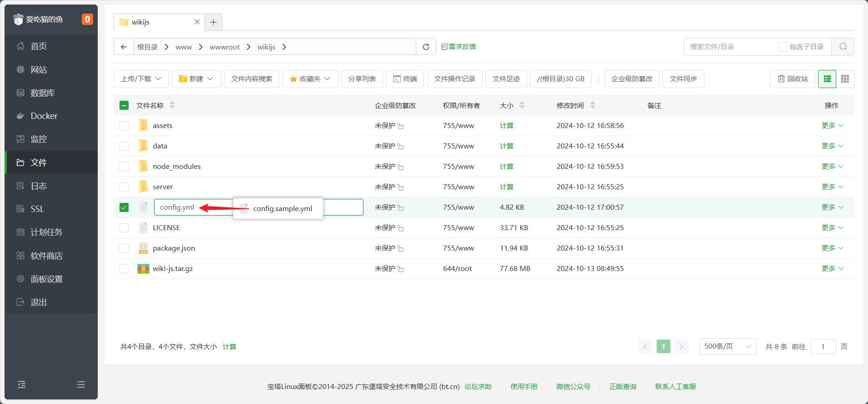Calculate size of node_modules folder
The image size is (868, 404).
[506, 167]
